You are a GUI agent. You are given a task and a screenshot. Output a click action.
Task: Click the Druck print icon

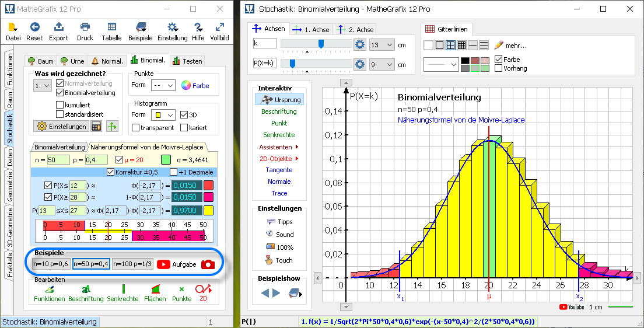coord(85,27)
